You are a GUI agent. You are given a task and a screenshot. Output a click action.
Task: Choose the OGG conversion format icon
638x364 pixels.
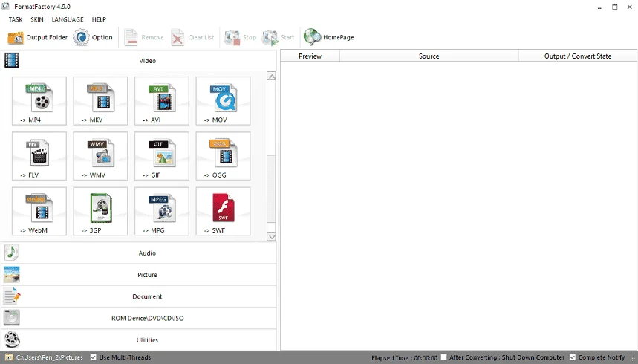point(223,156)
